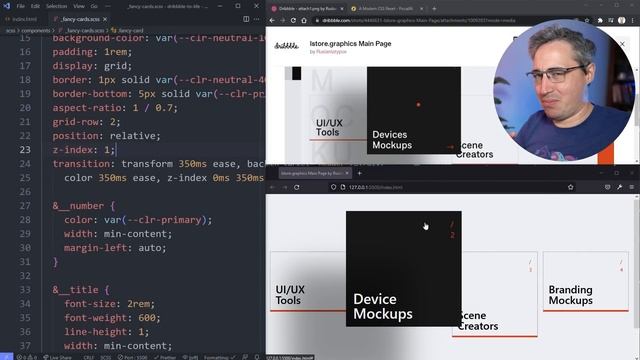Reload the Firefox localhost page
640x360 pixels.
(297, 187)
